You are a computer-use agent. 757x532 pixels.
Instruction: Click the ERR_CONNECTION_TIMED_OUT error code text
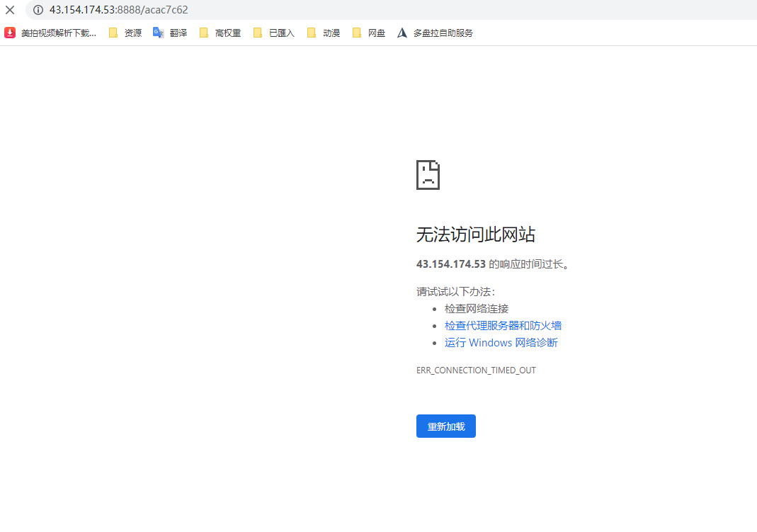pos(476,370)
